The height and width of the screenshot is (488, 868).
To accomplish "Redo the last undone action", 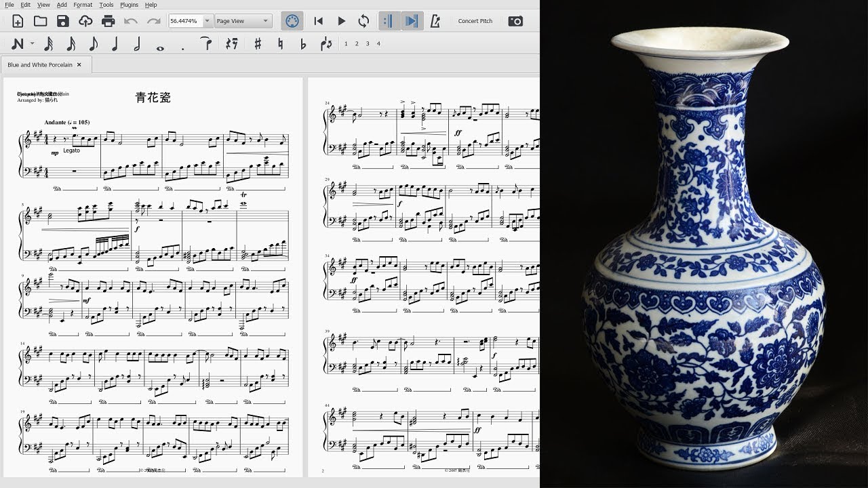I will tap(153, 21).
